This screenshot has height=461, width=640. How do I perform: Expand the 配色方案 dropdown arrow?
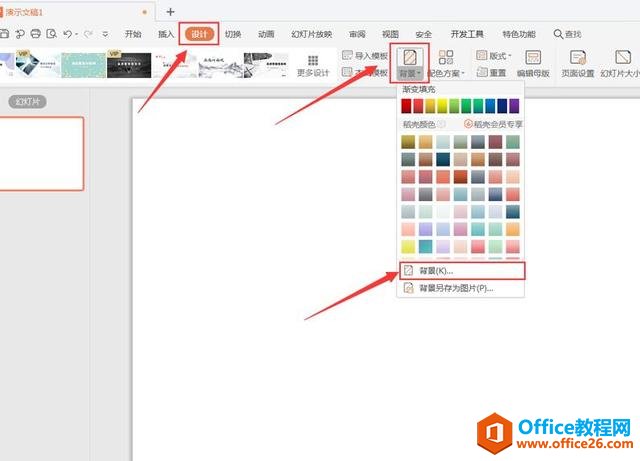pyautogui.click(x=465, y=74)
